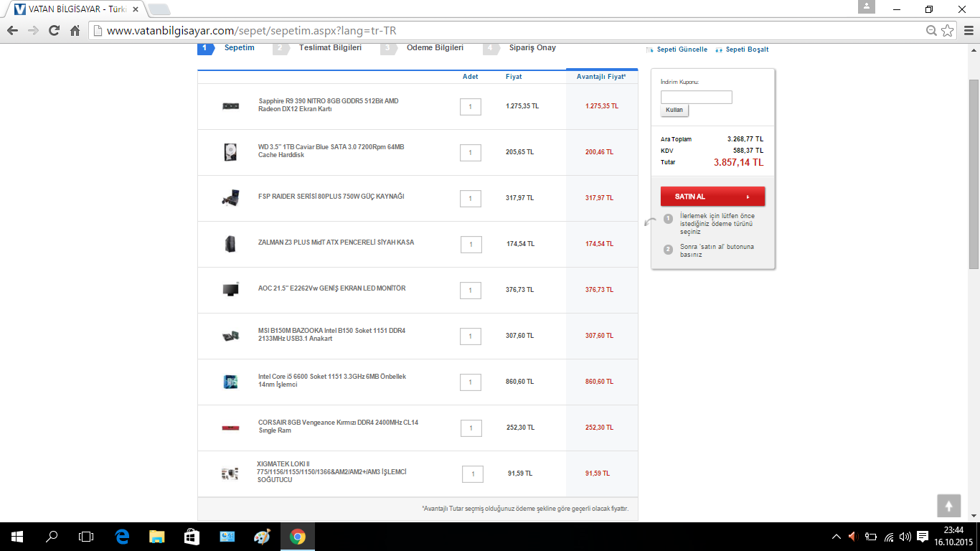Click the İndirim Kuponu input field
This screenshot has width=980, height=551.
point(696,97)
